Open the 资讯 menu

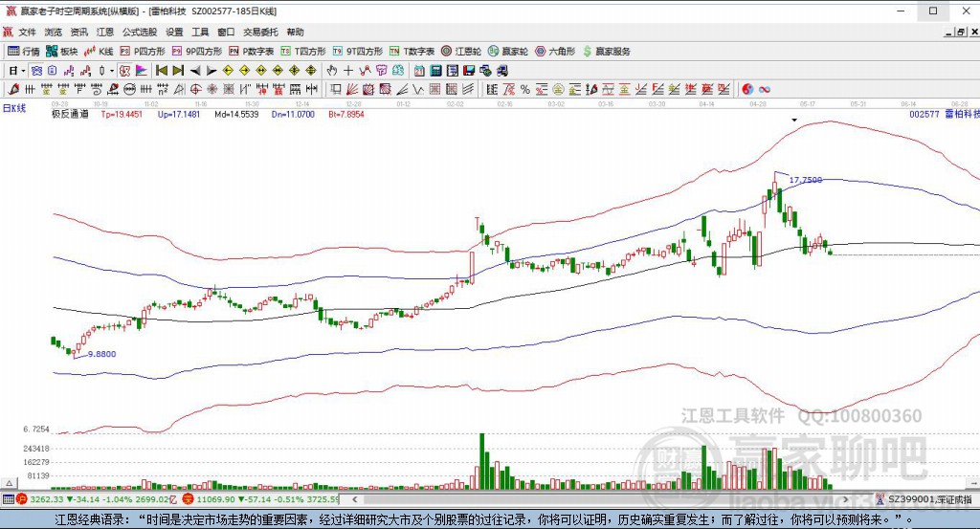pyautogui.click(x=78, y=32)
